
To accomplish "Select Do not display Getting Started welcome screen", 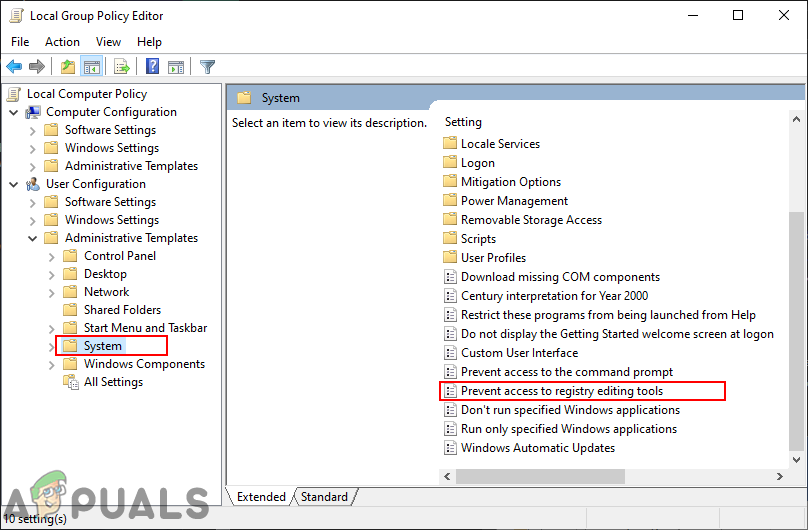I will (617, 334).
